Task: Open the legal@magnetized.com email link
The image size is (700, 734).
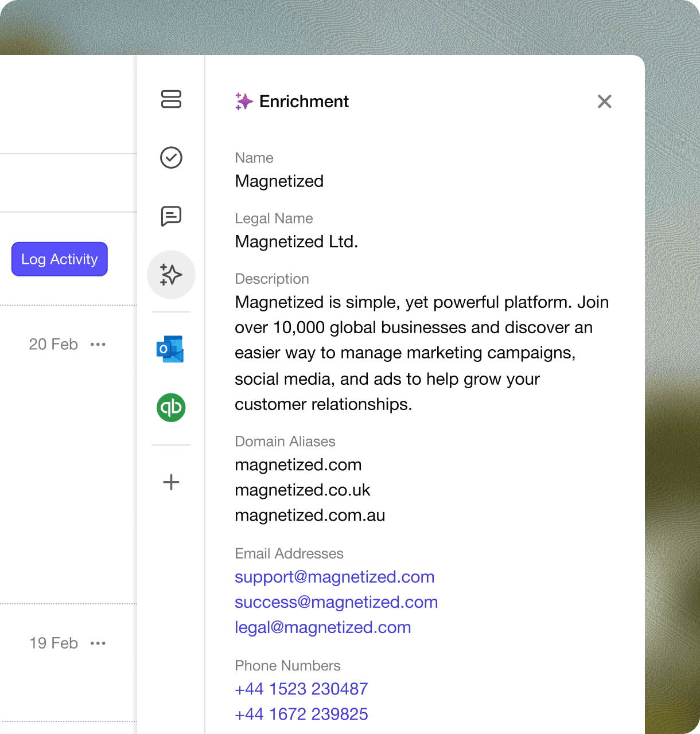Action: [322, 627]
